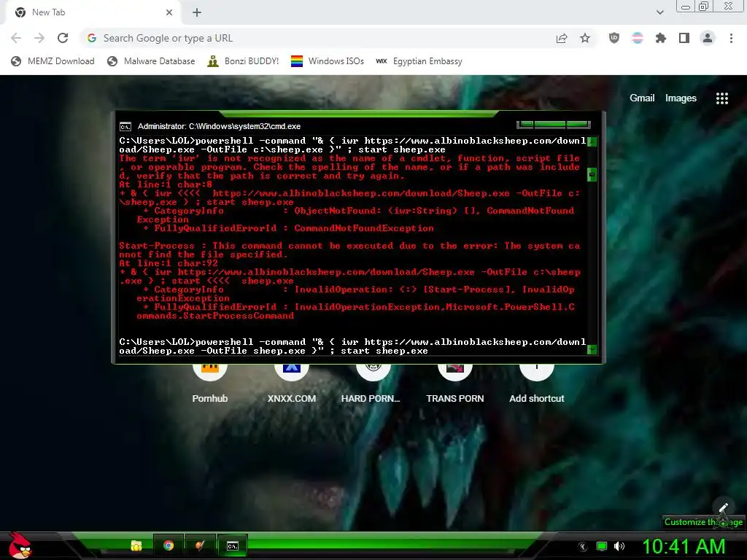Go forward with the forward arrow
747x560 pixels.
click(x=39, y=38)
